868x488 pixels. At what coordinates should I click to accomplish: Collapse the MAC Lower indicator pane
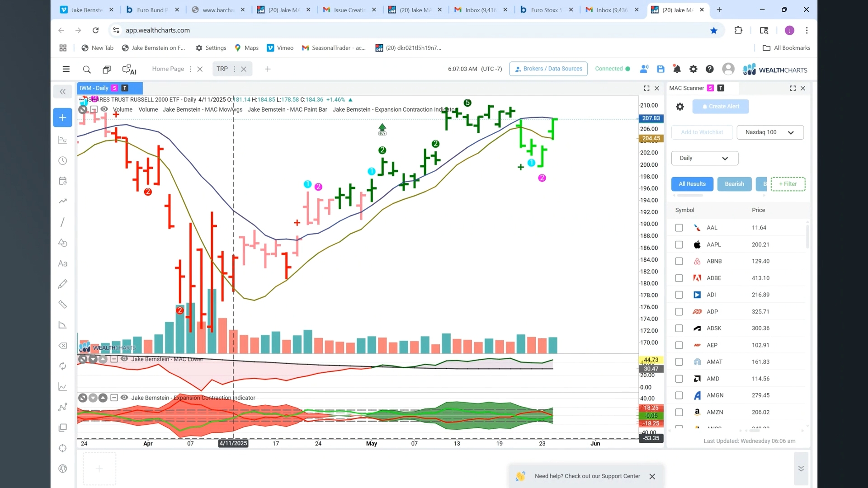click(114, 359)
